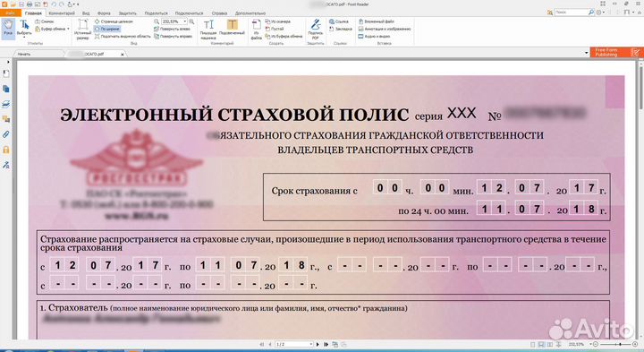The width and height of the screenshot is (644, 352).
Task: Open the Pages panel in the sidebar
Action: [5, 89]
